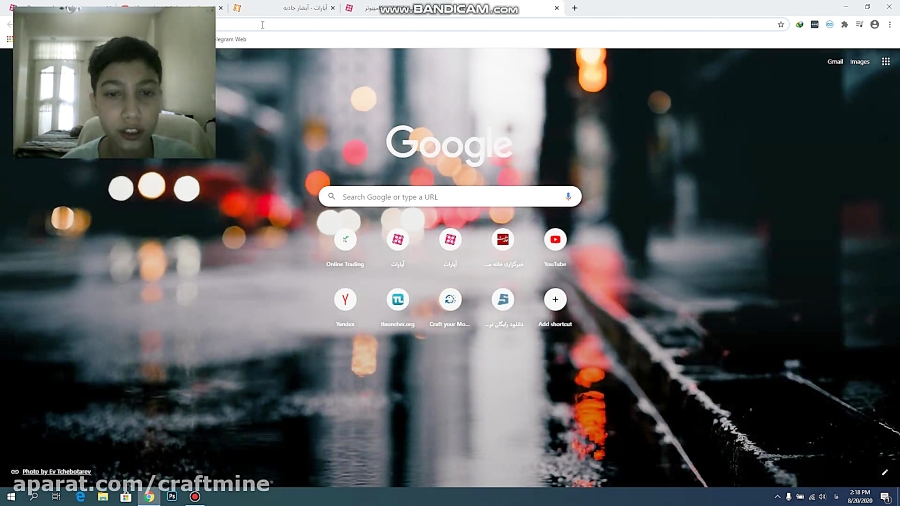The width and height of the screenshot is (900, 506).
Task: Open the Chrome extensions puzzle icon
Action: pos(845,25)
